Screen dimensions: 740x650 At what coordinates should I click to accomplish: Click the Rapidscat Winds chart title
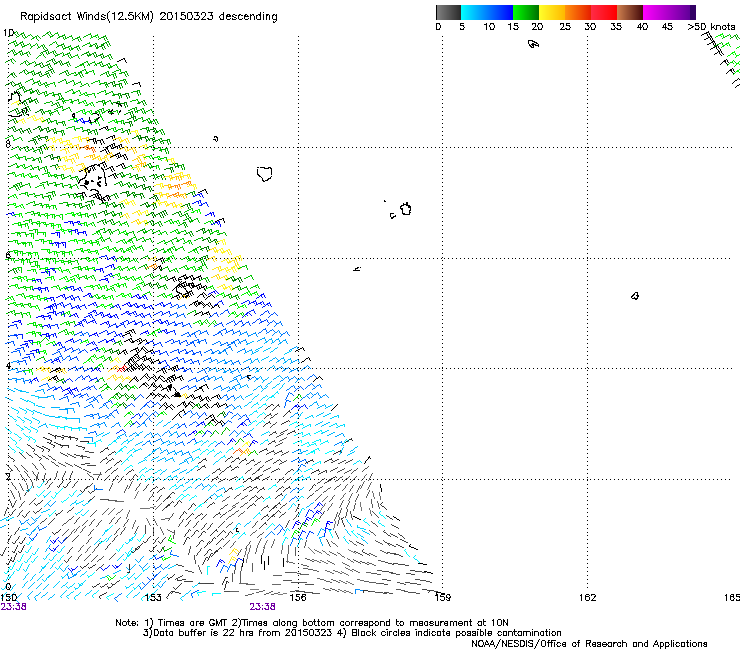(x=149, y=17)
